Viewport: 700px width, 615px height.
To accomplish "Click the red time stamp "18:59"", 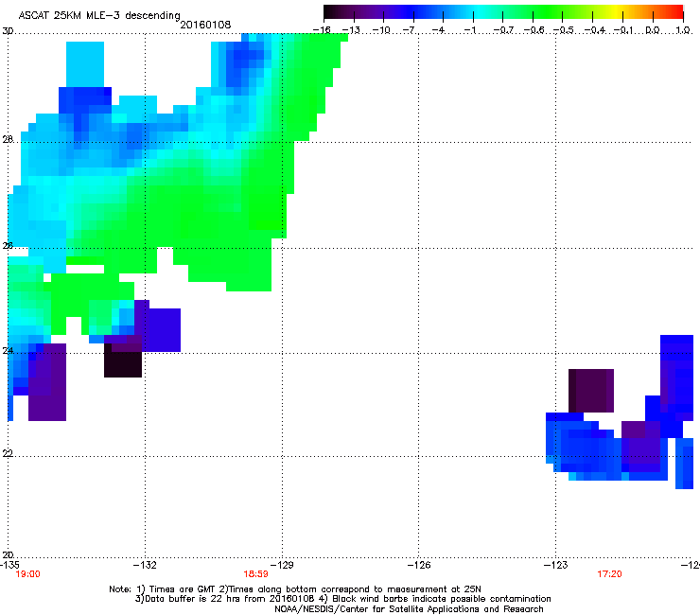I will [x=255, y=574].
